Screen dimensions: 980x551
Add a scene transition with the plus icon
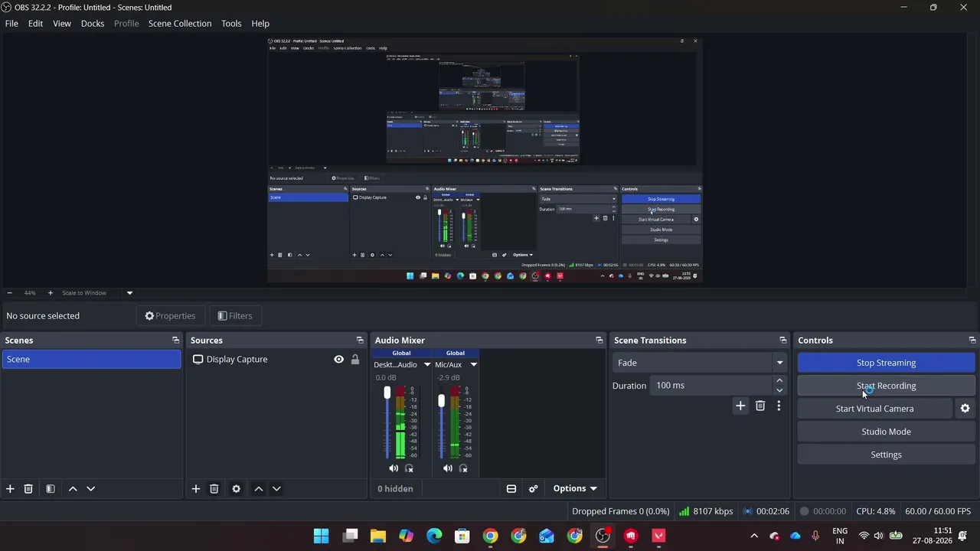pos(740,406)
